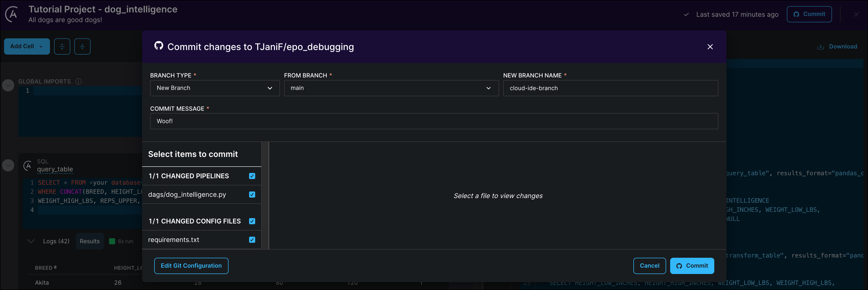Collapse the query_table SQL cell
The image size is (868, 290).
[8, 165]
